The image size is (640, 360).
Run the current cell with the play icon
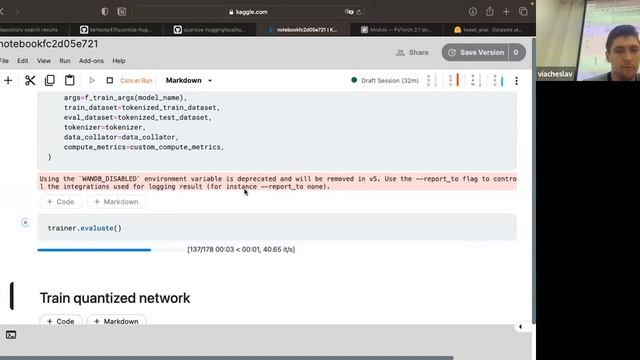[92, 80]
